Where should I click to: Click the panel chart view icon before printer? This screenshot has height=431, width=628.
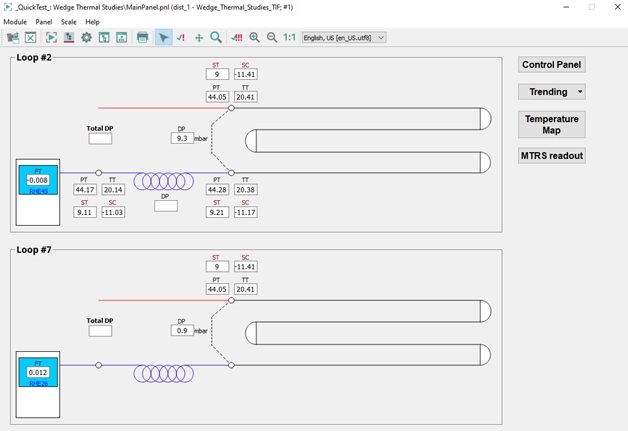[122, 38]
